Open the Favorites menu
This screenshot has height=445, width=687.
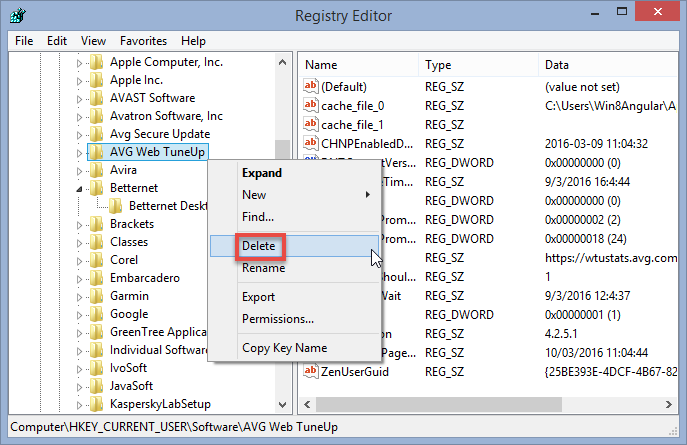[x=143, y=41]
